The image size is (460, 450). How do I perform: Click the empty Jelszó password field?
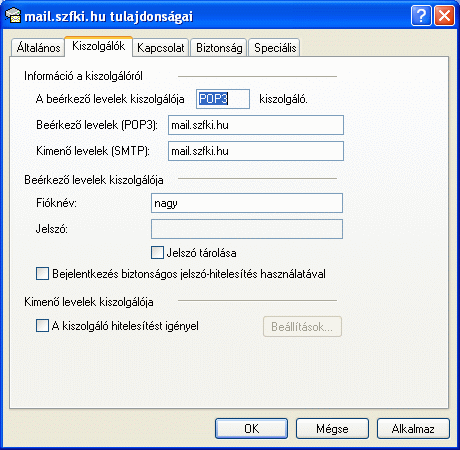pyautogui.click(x=247, y=229)
